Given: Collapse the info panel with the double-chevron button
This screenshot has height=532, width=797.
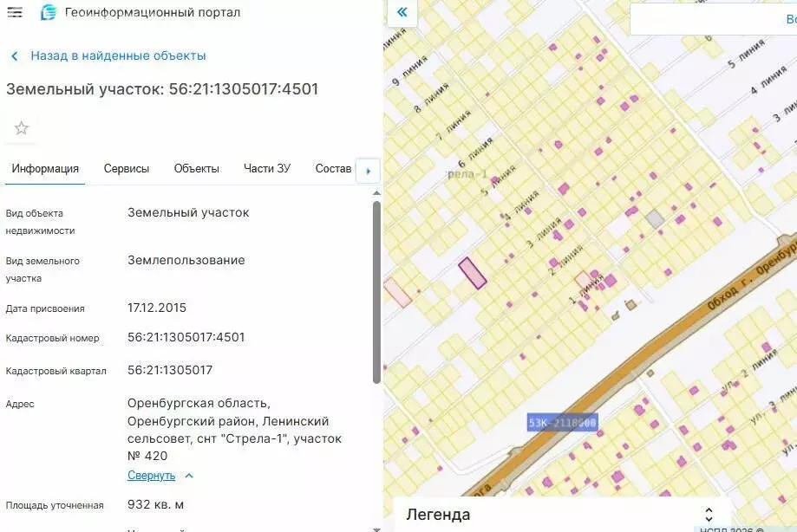Looking at the screenshot, I should click(400, 12).
